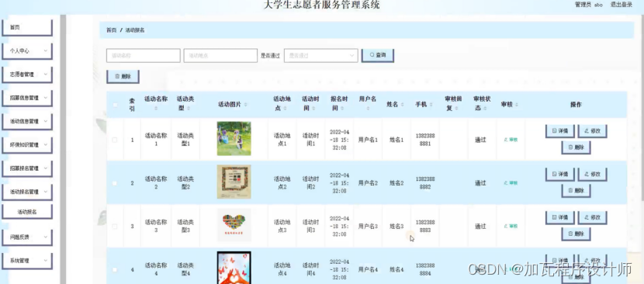Expand the 问题反馈 sidebar menu
This screenshot has width=644, height=284.
[27, 237]
